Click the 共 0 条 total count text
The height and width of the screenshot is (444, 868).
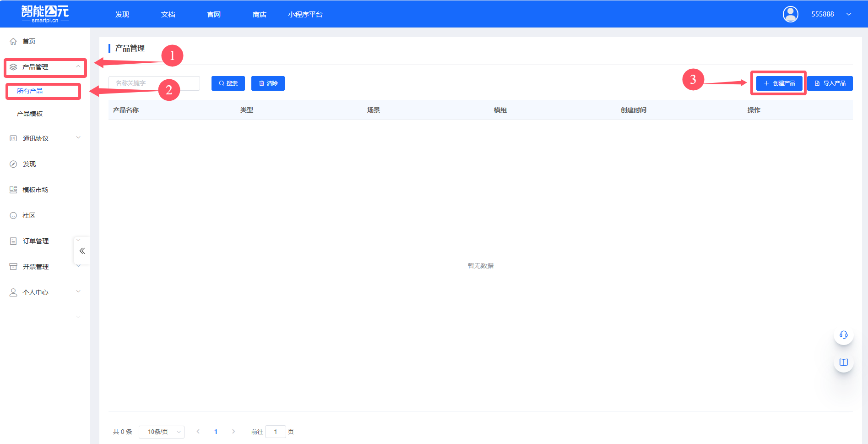122,432
